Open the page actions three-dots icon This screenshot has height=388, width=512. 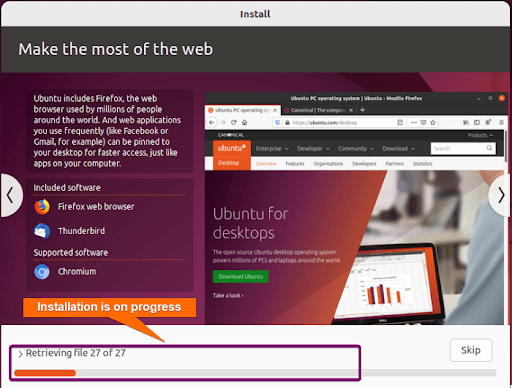tap(414, 122)
